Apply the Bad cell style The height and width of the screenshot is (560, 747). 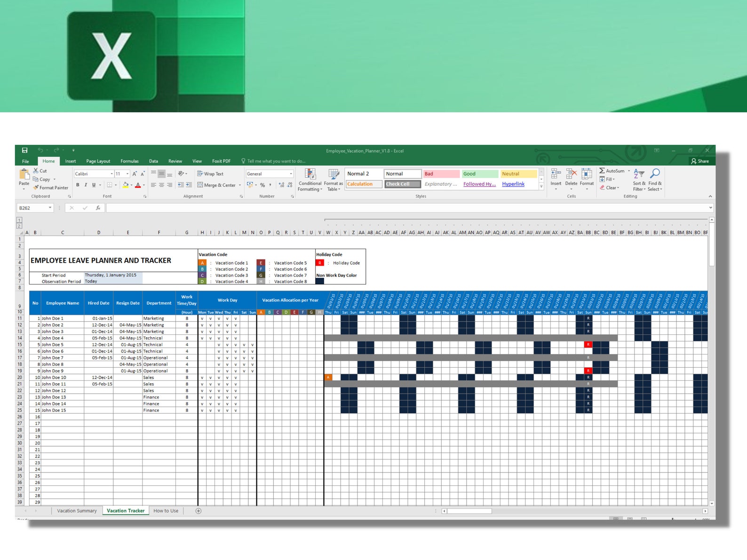click(x=441, y=174)
